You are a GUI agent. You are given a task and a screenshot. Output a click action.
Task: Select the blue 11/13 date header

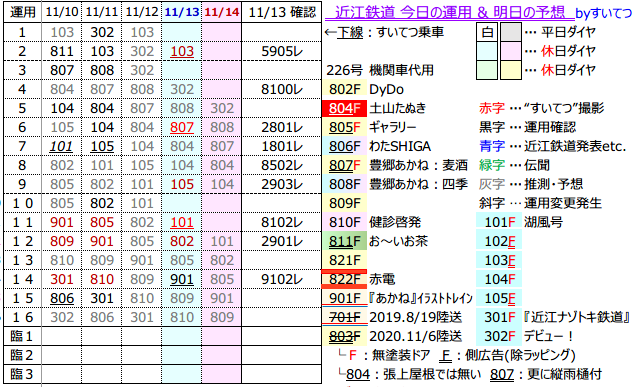coord(182,12)
